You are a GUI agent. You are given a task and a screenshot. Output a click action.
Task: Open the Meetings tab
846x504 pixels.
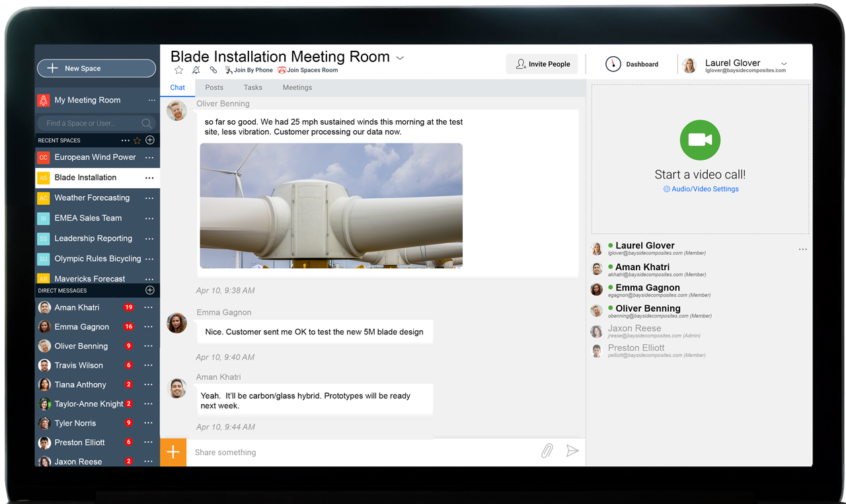coord(297,87)
